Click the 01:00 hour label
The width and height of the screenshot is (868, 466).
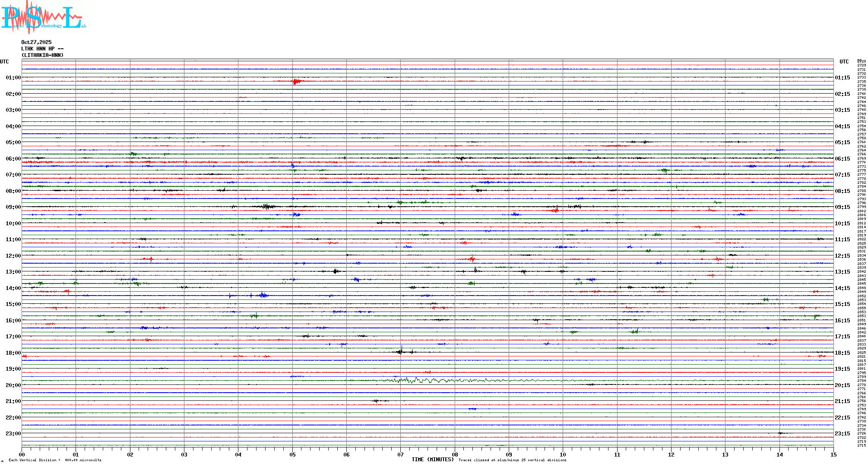tap(13, 78)
